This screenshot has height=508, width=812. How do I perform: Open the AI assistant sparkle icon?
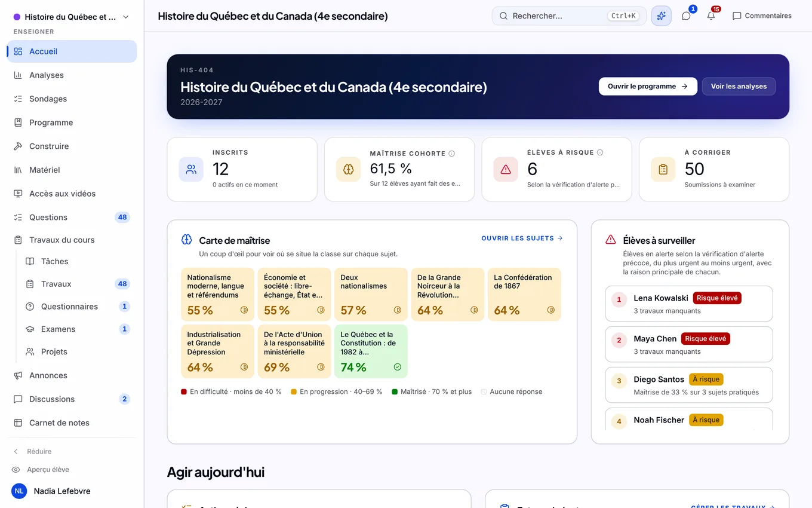point(661,16)
